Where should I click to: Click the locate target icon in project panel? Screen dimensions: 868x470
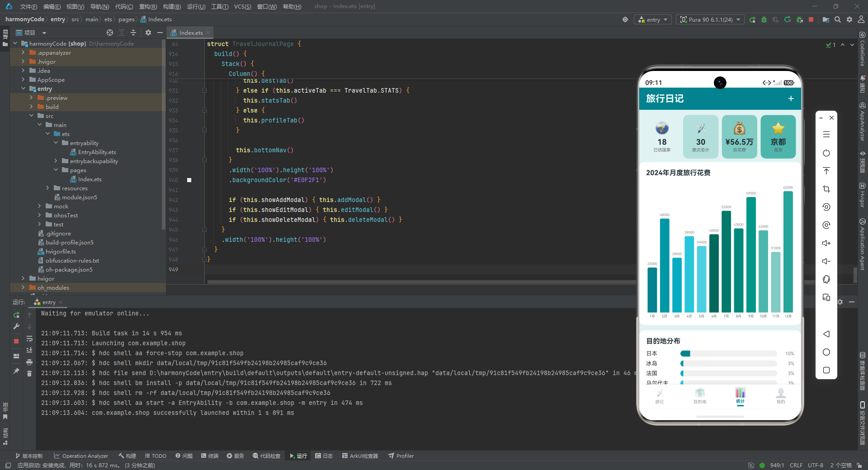(110, 33)
